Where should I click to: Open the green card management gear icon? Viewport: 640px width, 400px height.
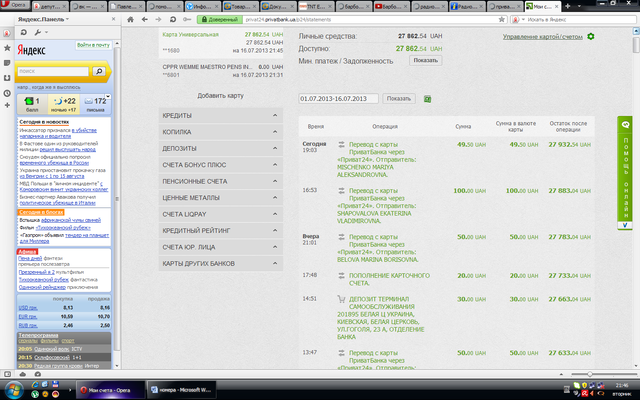591,36
